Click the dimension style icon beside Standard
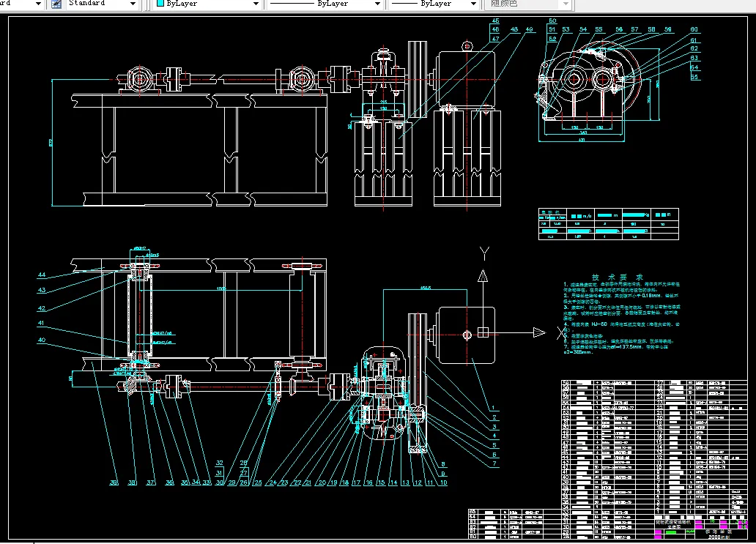This screenshot has height=544, width=756. (56, 4)
